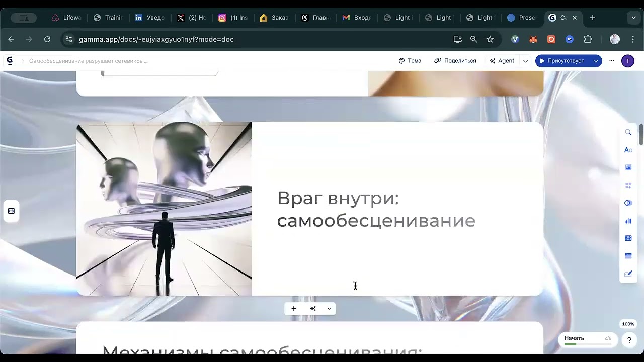Switch to the Trainir browser tab
644x362 pixels.
108,18
